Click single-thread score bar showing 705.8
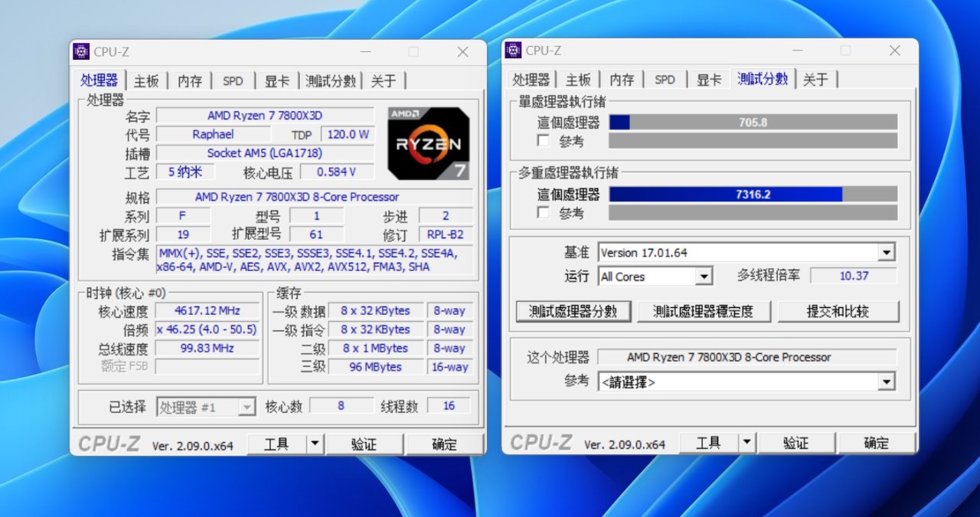This screenshot has width=980, height=517. pyautogui.click(x=753, y=123)
